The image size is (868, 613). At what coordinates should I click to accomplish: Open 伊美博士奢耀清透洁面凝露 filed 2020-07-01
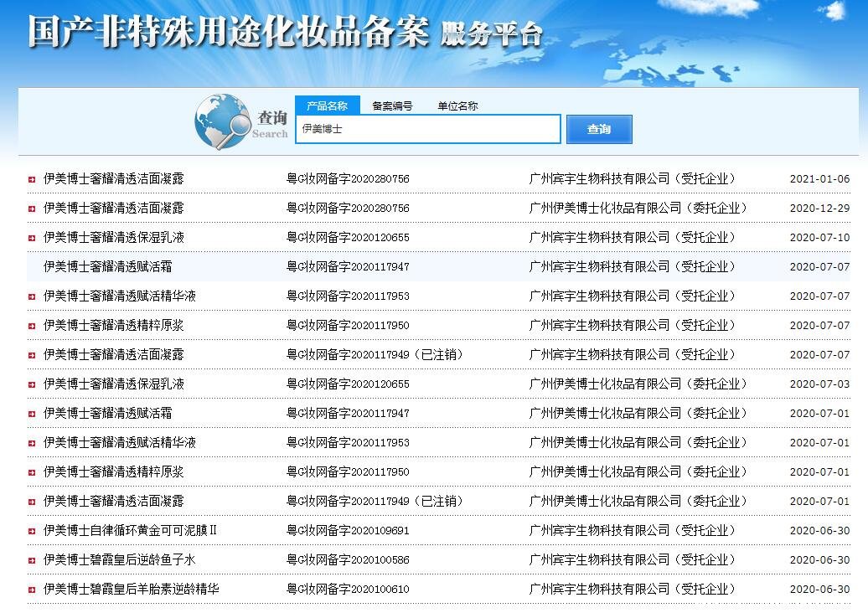[113, 502]
